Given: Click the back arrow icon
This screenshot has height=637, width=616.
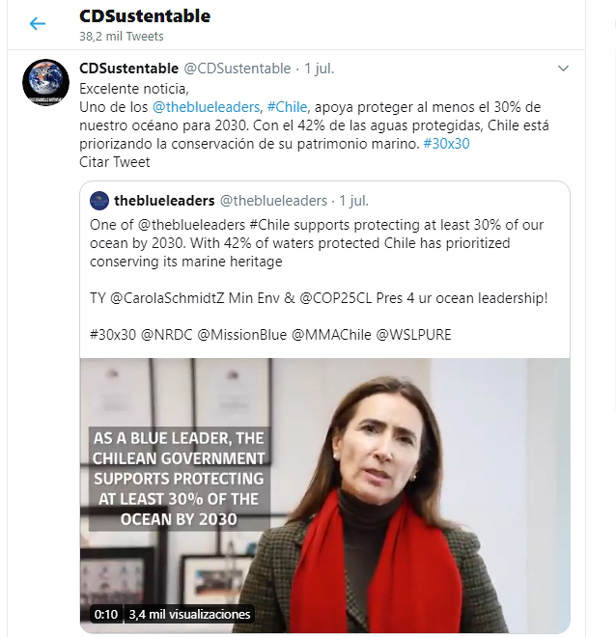Looking at the screenshot, I should 37,24.
